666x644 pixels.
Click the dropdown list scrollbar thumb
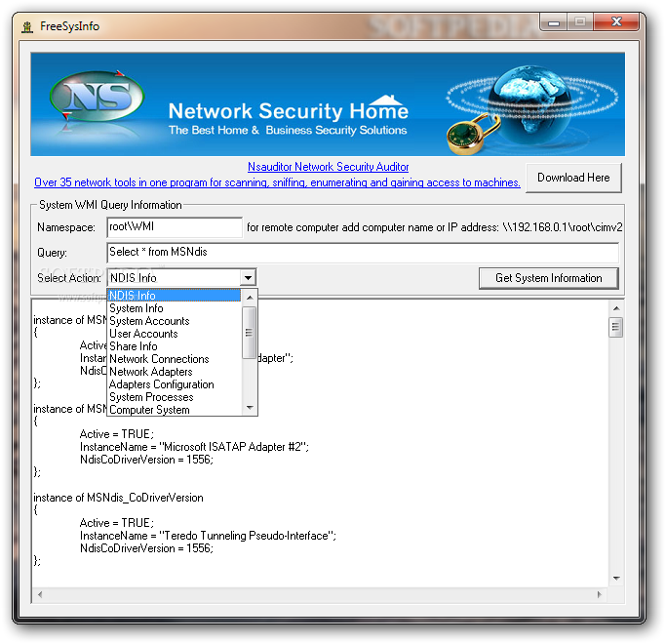tap(250, 333)
